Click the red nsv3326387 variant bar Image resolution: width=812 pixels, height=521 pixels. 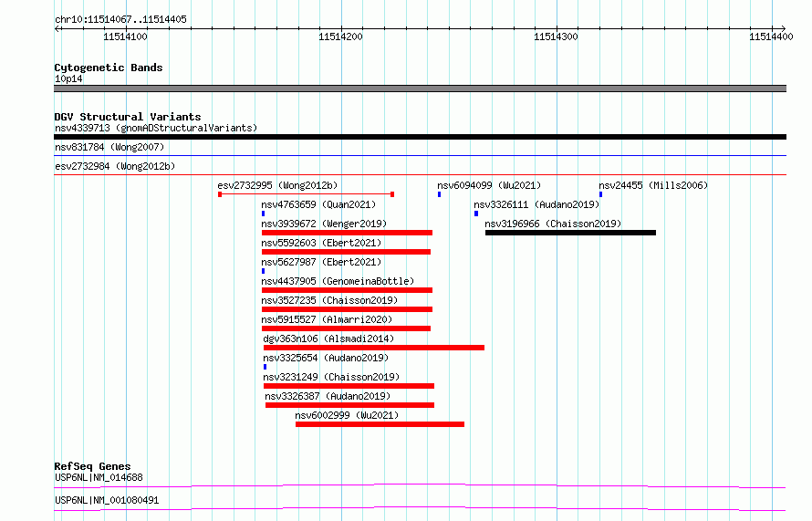(350, 405)
